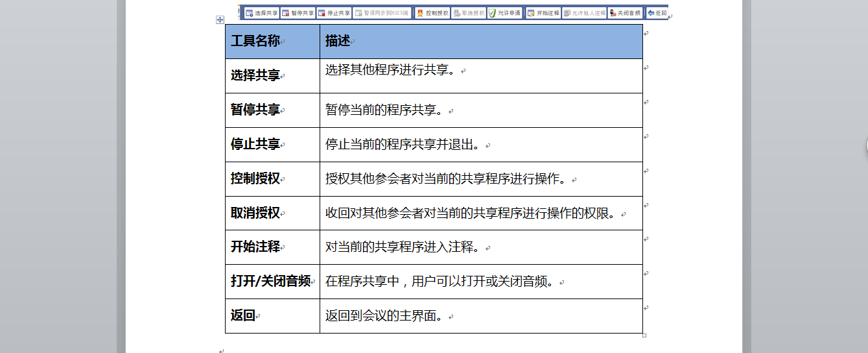Click the 返回 back arrow button
The image size is (868, 353).
click(x=657, y=13)
